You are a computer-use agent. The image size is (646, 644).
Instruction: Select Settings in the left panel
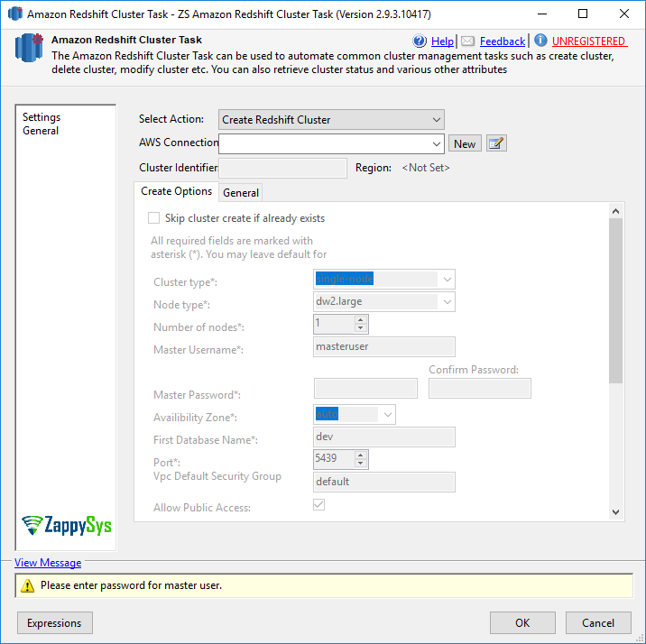[42, 117]
